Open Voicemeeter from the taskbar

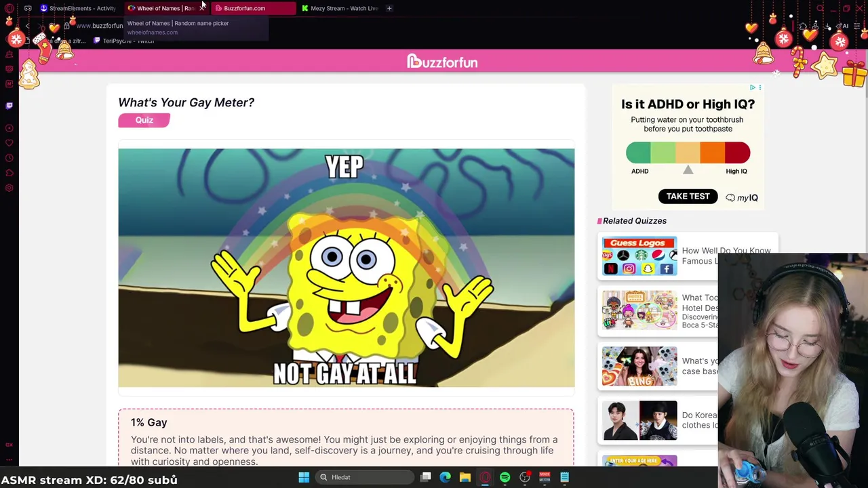pyautogui.click(x=545, y=477)
